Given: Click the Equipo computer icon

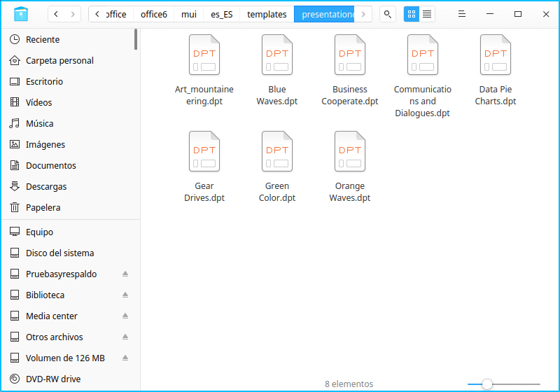Looking at the screenshot, I should click(15, 232).
